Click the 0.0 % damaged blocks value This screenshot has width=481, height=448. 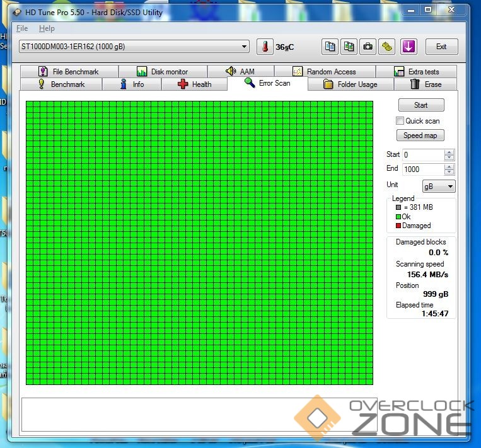click(438, 253)
